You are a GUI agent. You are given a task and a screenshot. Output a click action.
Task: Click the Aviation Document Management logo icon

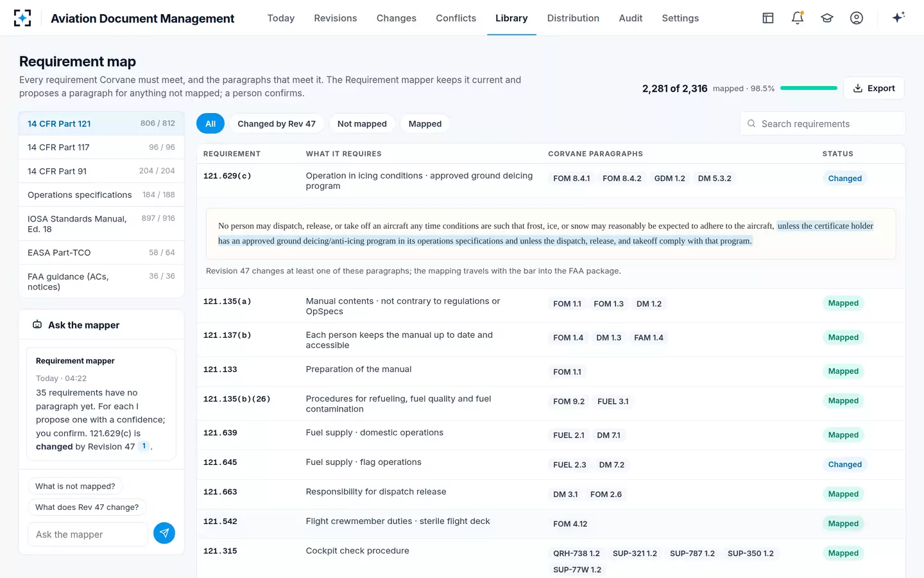(x=22, y=18)
